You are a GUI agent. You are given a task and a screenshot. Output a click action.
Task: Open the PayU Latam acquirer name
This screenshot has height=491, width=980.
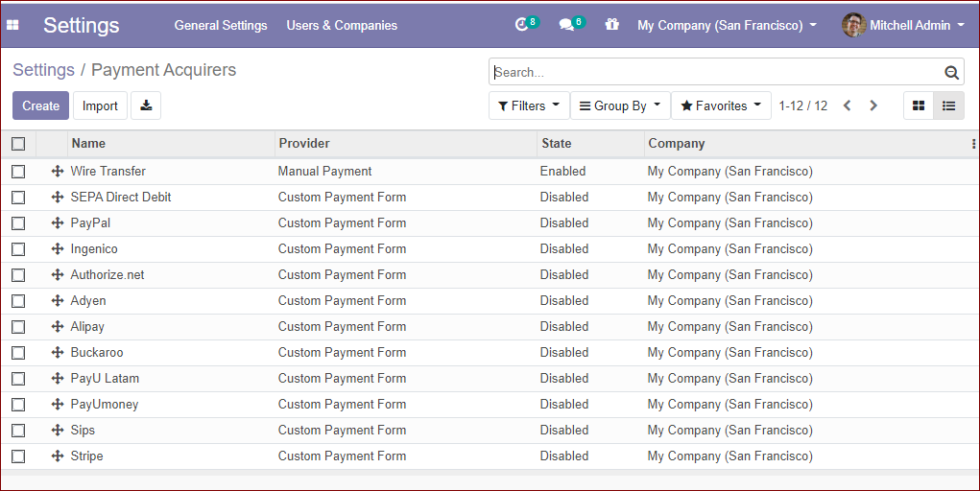click(x=105, y=379)
